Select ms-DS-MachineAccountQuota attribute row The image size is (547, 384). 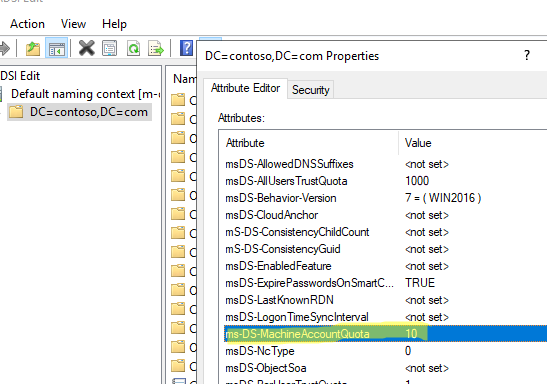tap(386, 334)
